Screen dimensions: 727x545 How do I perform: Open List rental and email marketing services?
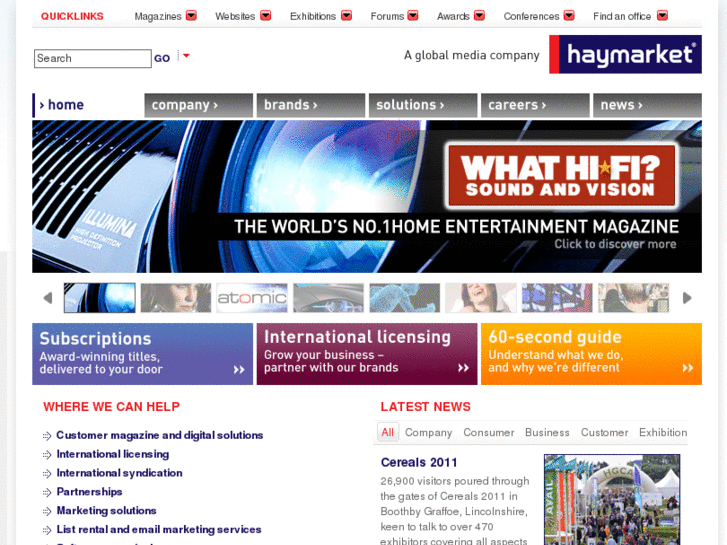tap(159, 529)
